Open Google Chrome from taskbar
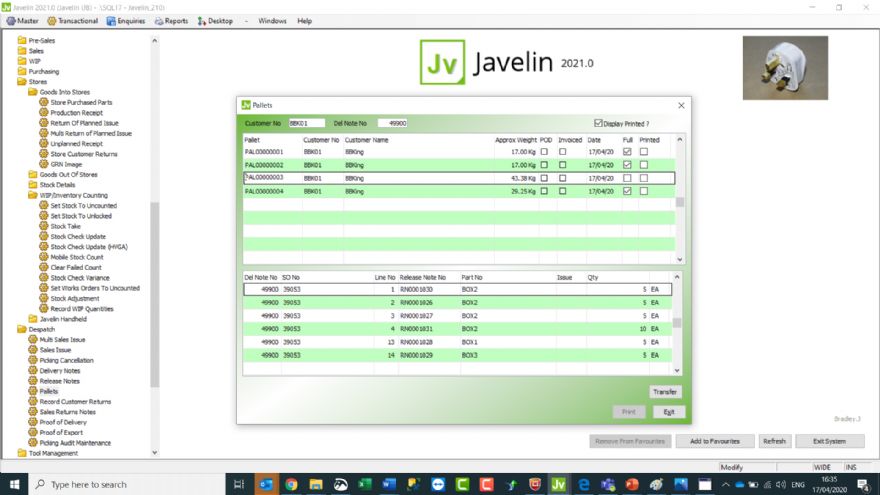Viewport: 880px width, 495px height. pyautogui.click(x=291, y=484)
